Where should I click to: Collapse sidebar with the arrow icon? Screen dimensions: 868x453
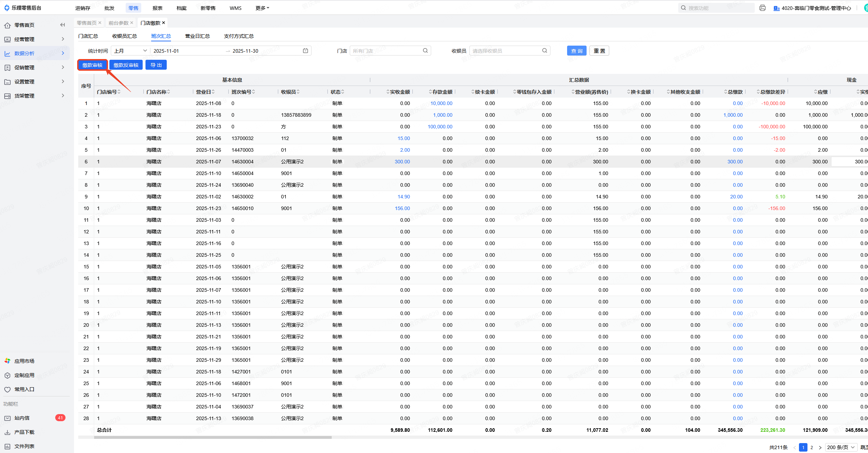pos(63,25)
